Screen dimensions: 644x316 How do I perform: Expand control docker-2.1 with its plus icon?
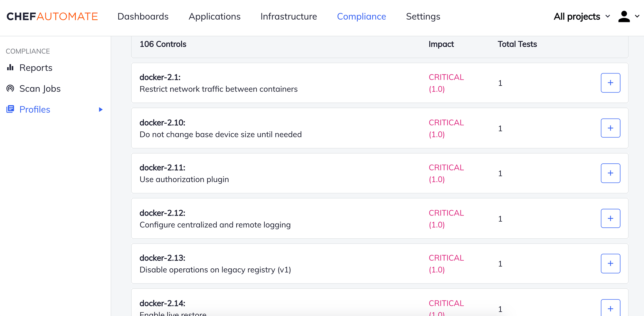[610, 83]
